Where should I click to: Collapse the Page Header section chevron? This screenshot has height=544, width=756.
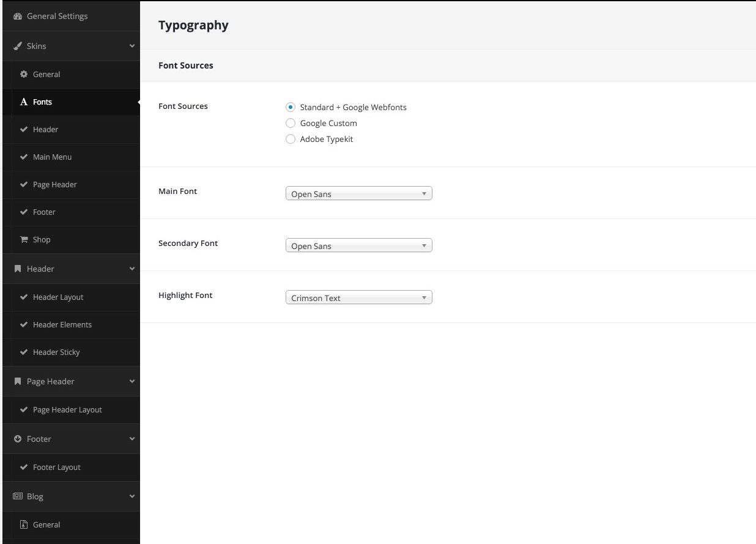click(132, 382)
